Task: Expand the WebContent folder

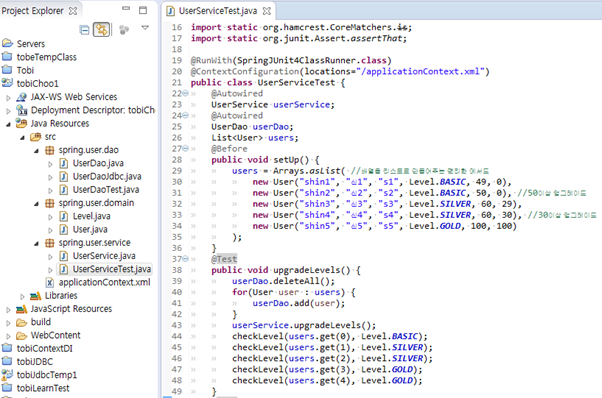Action: (x=8, y=336)
